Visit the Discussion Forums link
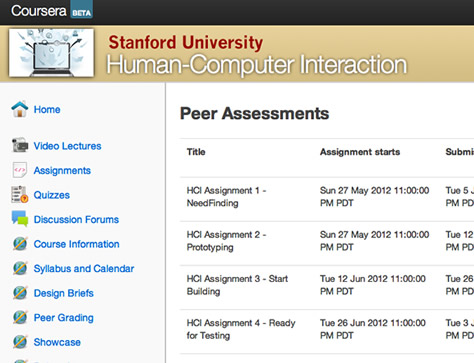The image size is (474, 363). pyautogui.click(x=76, y=220)
